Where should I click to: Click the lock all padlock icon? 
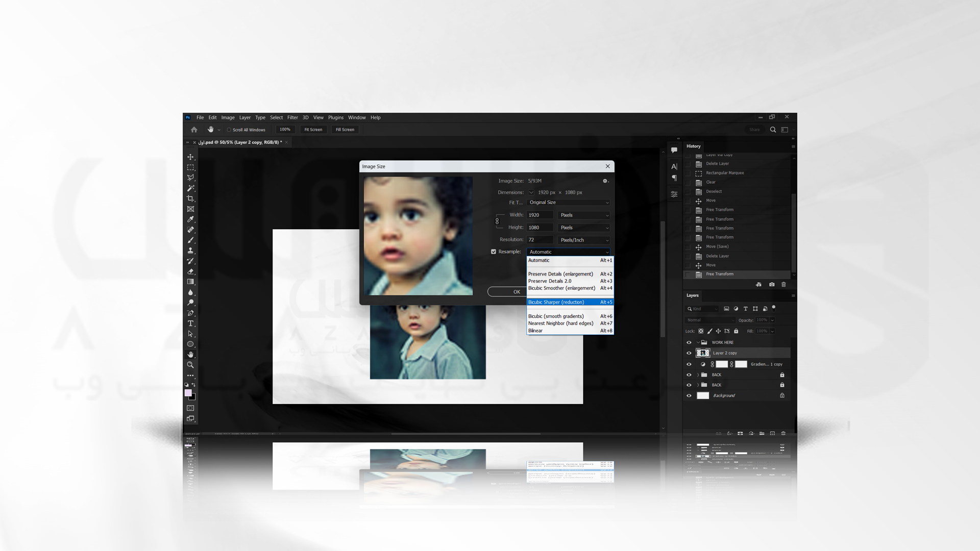pyautogui.click(x=736, y=331)
